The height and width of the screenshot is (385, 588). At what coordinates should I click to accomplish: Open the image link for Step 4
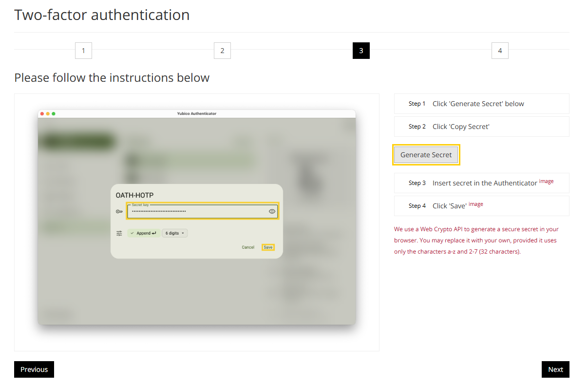click(475, 204)
